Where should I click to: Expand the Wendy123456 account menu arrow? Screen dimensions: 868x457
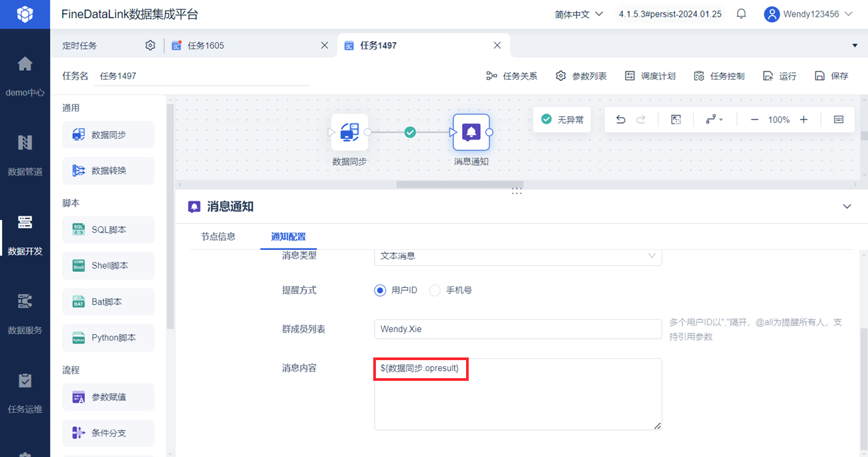coord(849,14)
